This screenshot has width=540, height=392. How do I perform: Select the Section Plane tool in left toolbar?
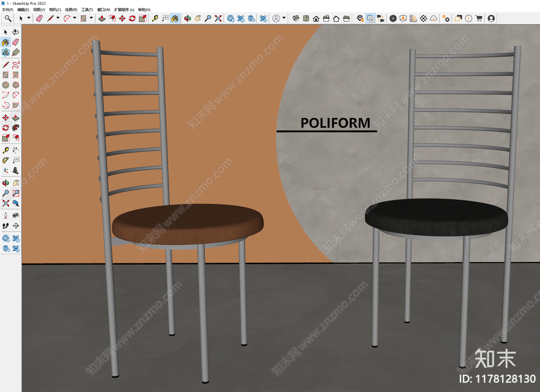click(x=16, y=226)
